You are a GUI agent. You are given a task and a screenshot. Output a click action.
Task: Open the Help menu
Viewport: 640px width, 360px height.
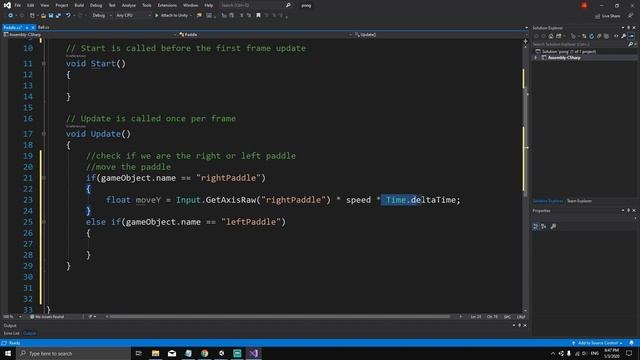click(209, 5)
